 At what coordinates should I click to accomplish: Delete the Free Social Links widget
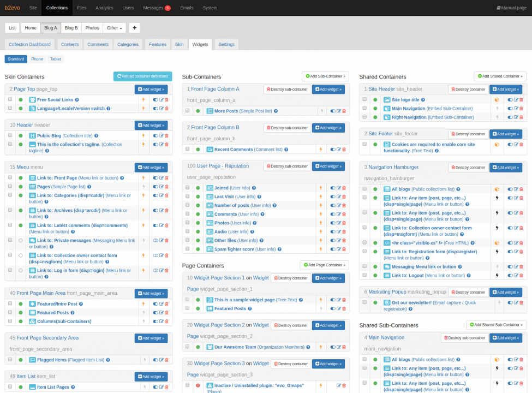[x=165, y=99]
